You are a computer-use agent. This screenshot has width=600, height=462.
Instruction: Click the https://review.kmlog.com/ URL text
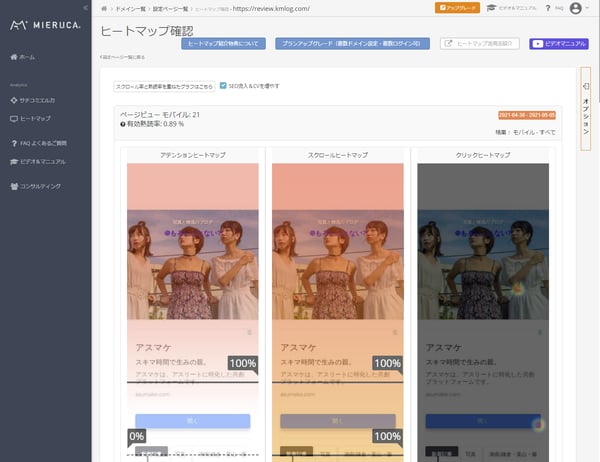coord(271,8)
